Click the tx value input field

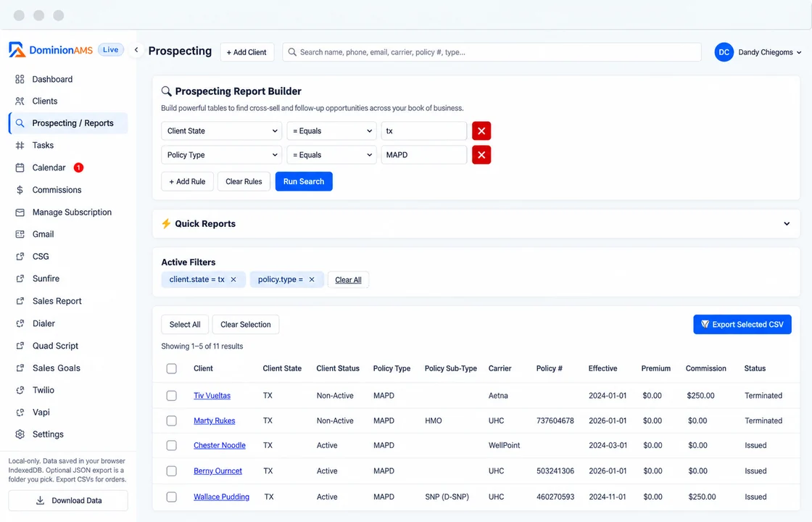click(423, 131)
